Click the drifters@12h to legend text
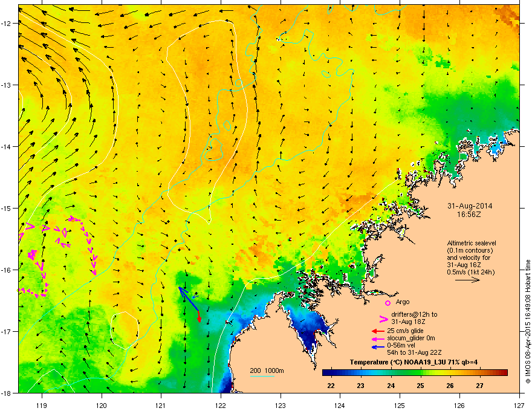532x411 pixels. 414,314
